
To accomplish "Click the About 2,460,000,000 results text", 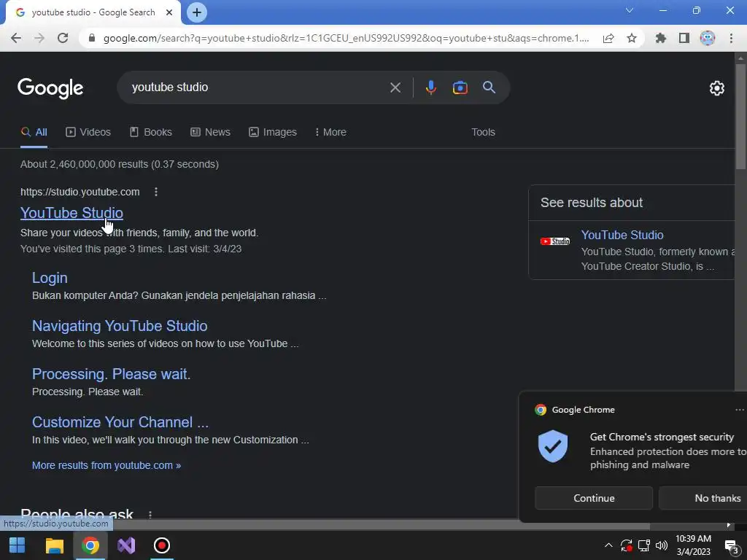I will point(120,164).
